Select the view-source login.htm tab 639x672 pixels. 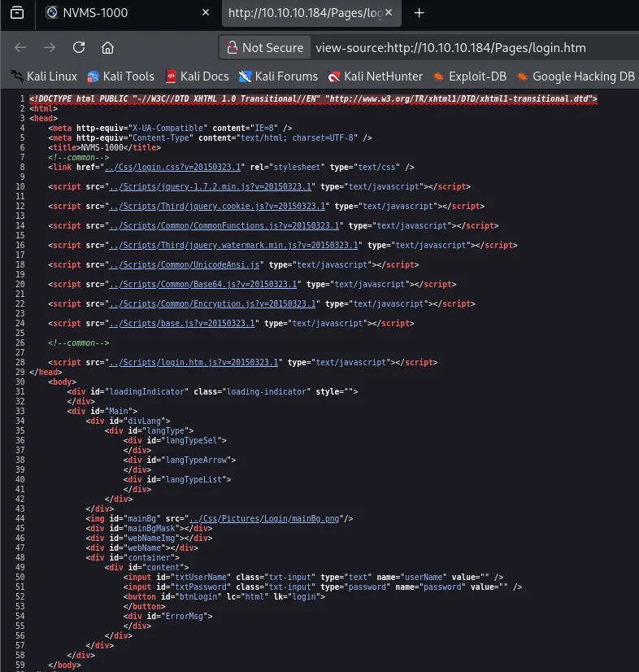pyautogui.click(x=311, y=13)
